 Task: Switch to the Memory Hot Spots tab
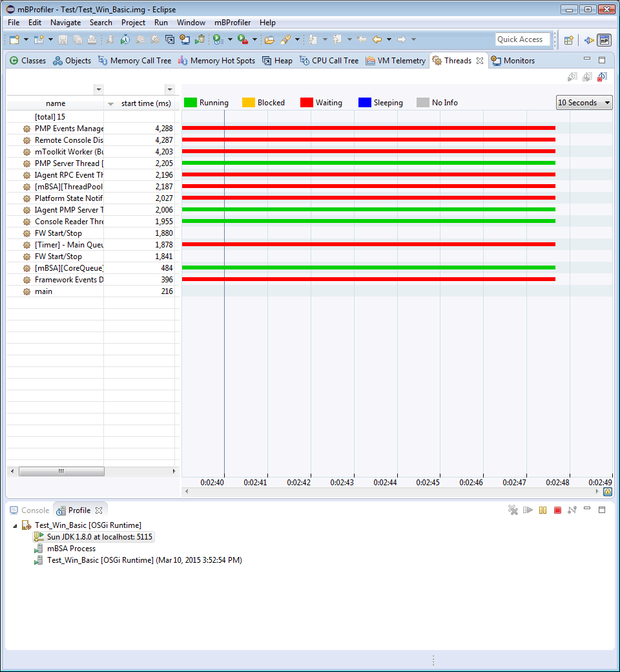(216, 61)
